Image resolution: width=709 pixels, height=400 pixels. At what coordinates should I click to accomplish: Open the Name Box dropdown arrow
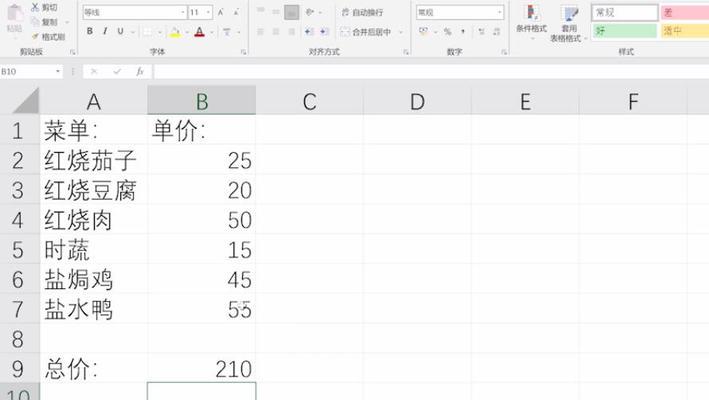point(58,71)
